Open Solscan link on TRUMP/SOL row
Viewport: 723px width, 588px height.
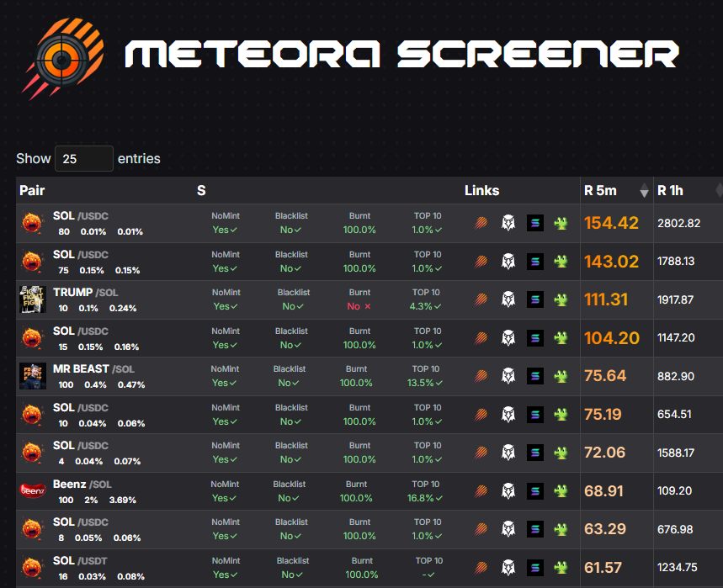coord(535,299)
